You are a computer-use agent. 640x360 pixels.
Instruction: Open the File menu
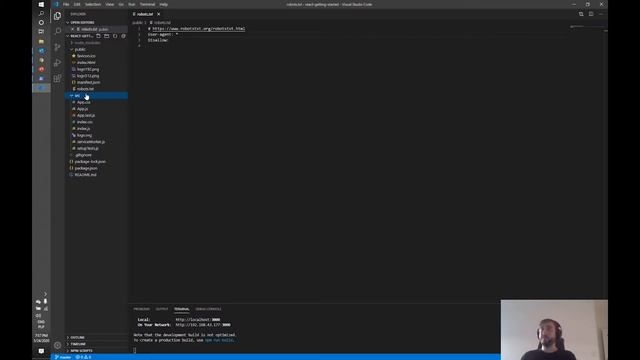click(66, 4)
